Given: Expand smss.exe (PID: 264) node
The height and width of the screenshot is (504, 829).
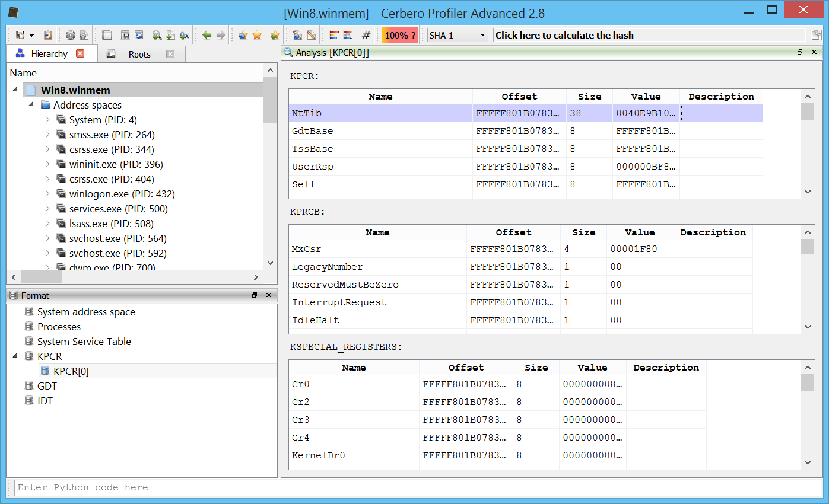Looking at the screenshot, I should pos(48,135).
